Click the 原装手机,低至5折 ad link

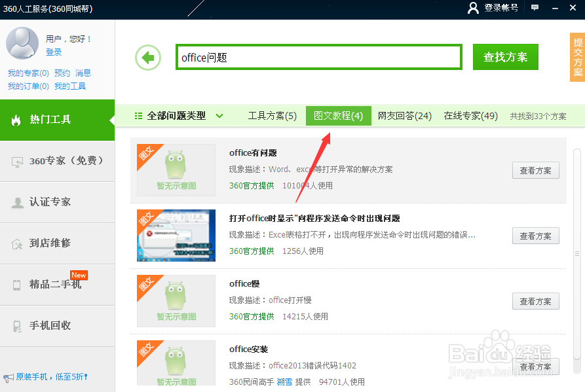pos(52,377)
